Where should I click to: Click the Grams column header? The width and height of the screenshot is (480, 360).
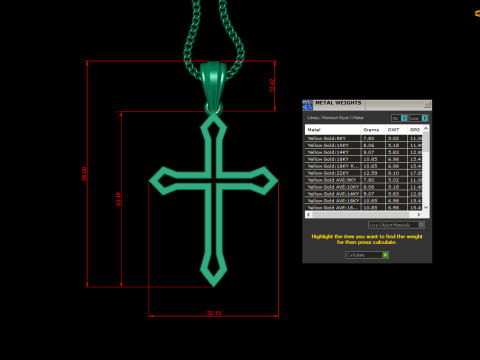373,130
